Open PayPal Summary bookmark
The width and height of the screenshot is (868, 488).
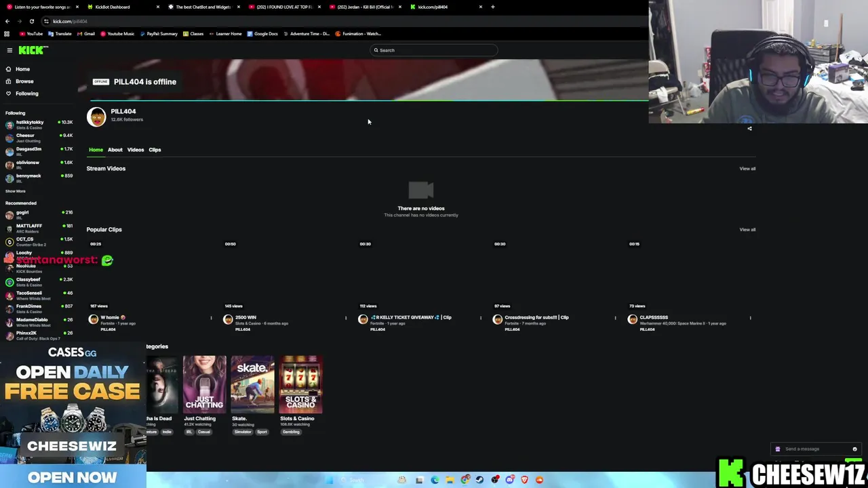159,34
